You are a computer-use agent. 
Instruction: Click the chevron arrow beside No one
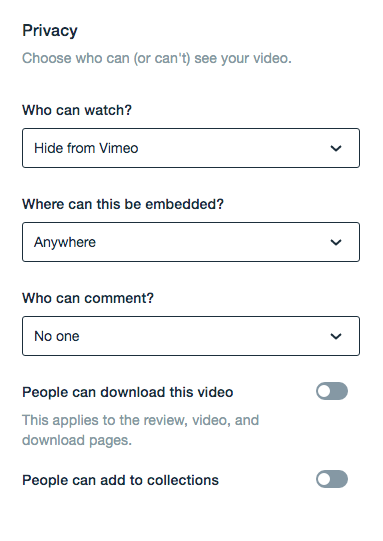click(336, 336)
